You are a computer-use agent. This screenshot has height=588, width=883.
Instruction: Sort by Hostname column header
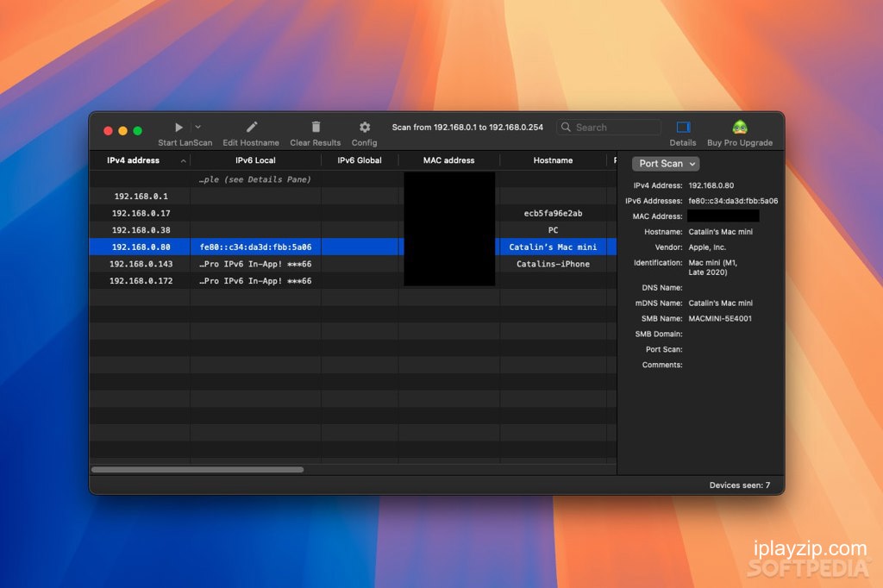(x=553, y=160)
